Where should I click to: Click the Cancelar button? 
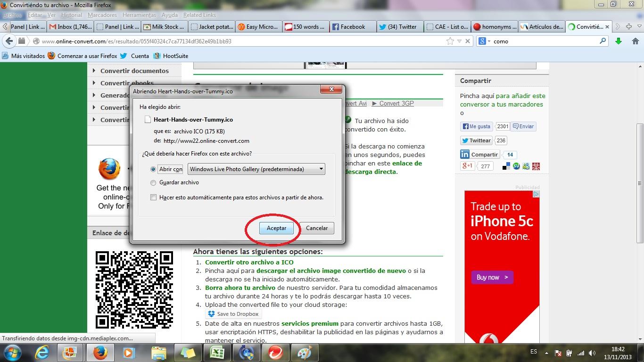point(316,228)
